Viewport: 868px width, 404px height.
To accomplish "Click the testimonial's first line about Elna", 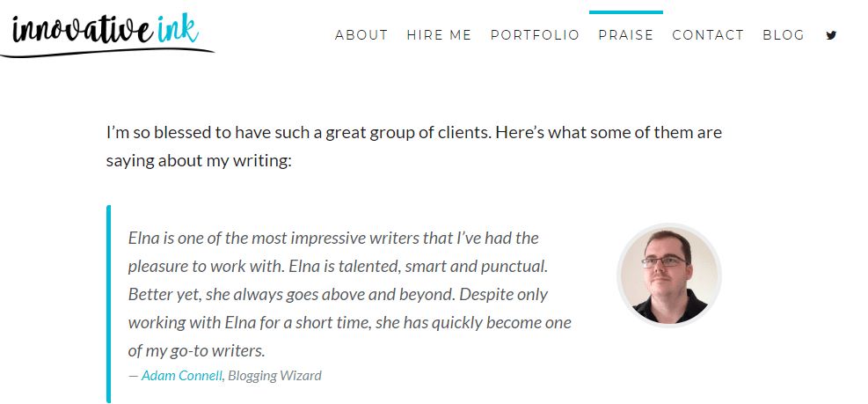I will [x=333, y=238].
